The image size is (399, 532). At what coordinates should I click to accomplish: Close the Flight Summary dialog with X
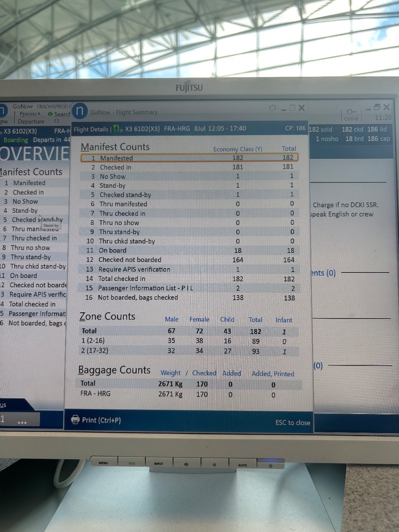(x=302, y=108)
